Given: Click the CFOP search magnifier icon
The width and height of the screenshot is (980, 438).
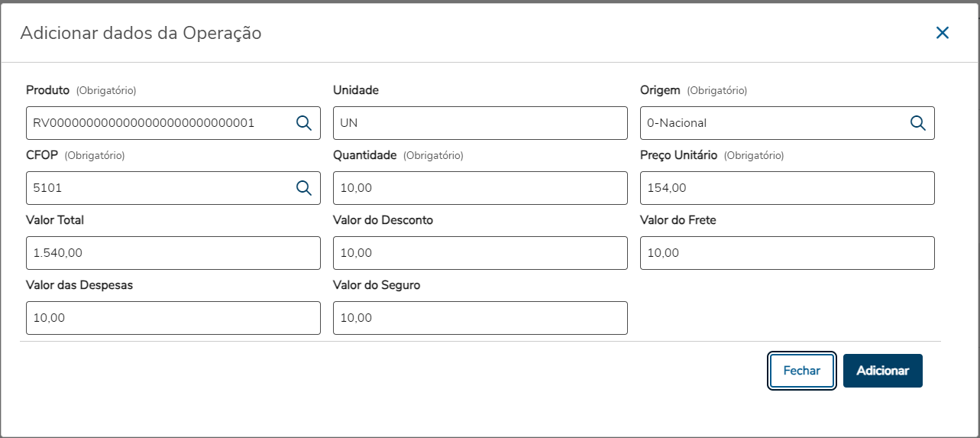Looking at the screenshot, I should [x=304, y=188].
